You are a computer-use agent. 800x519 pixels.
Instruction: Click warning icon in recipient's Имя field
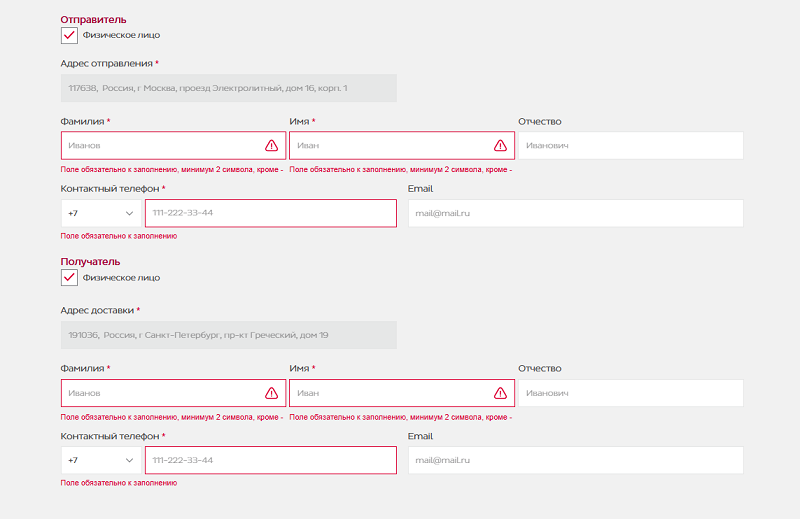500,393
